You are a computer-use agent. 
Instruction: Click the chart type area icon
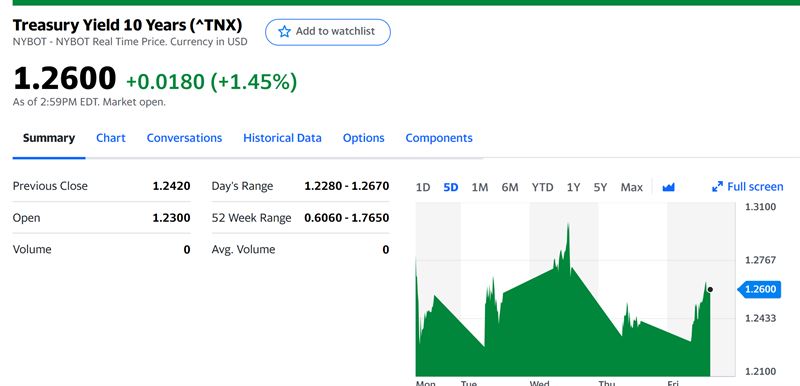click(x=668, y=187)
